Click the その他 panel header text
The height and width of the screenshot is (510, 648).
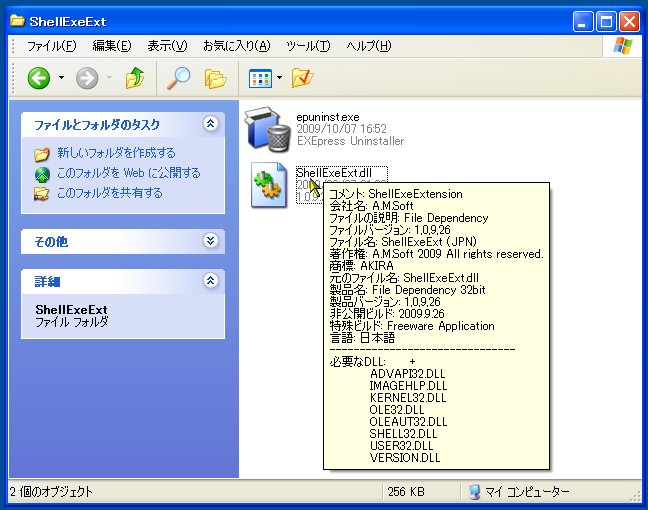(51, 241)
